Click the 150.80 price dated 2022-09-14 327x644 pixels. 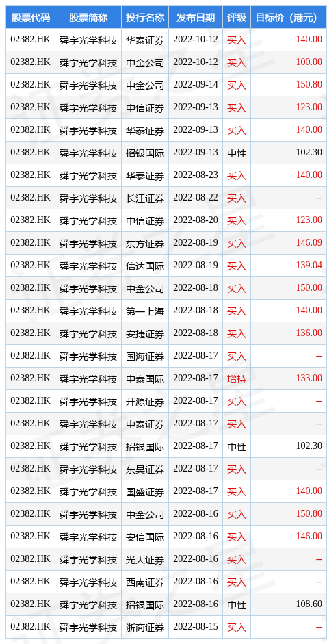[x=309, y=85]
